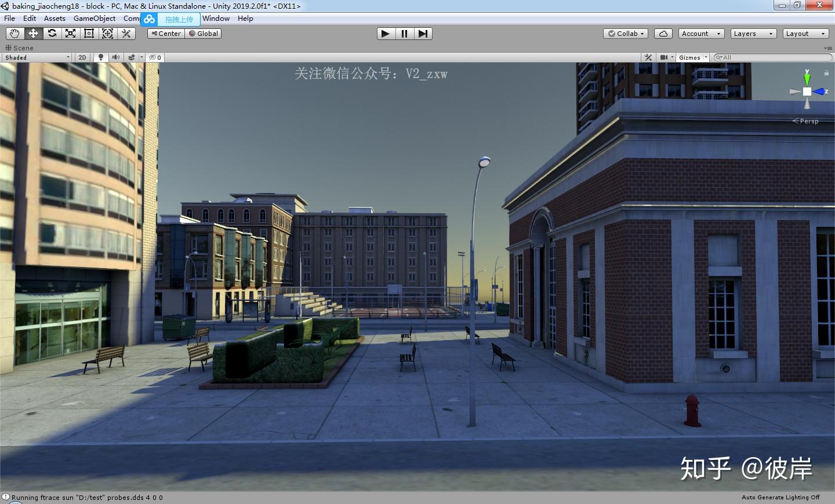This screenshot has height=504, width=835.
Task: Open the Scene camera settings
Action: pos(667,57)
